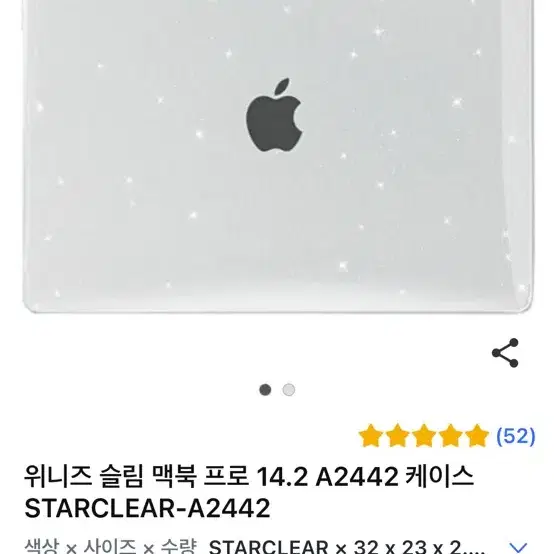Click the third yellow rating star
This screenshot has height=554, width=554.
pos(424,435)
